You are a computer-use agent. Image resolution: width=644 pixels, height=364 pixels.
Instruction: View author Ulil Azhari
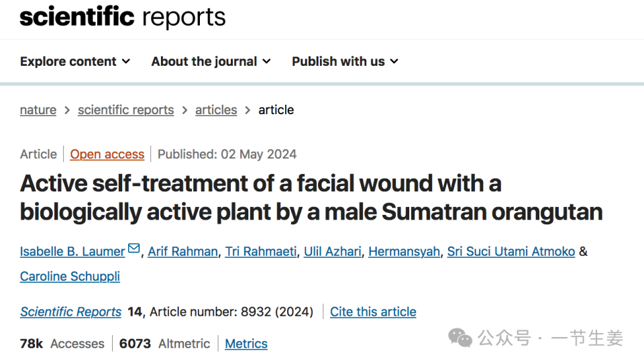click(333, 252)
